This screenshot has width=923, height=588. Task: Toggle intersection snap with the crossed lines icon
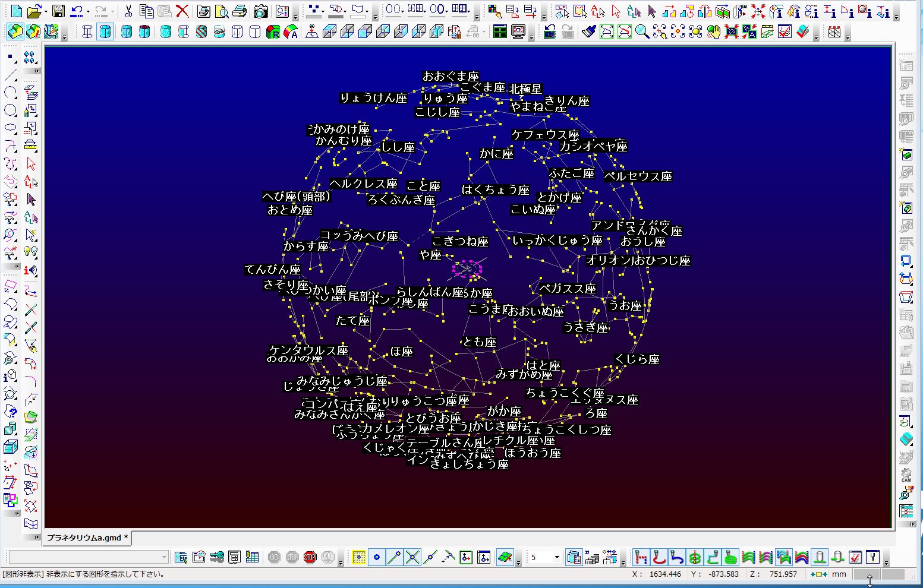[x=412, y=557]
